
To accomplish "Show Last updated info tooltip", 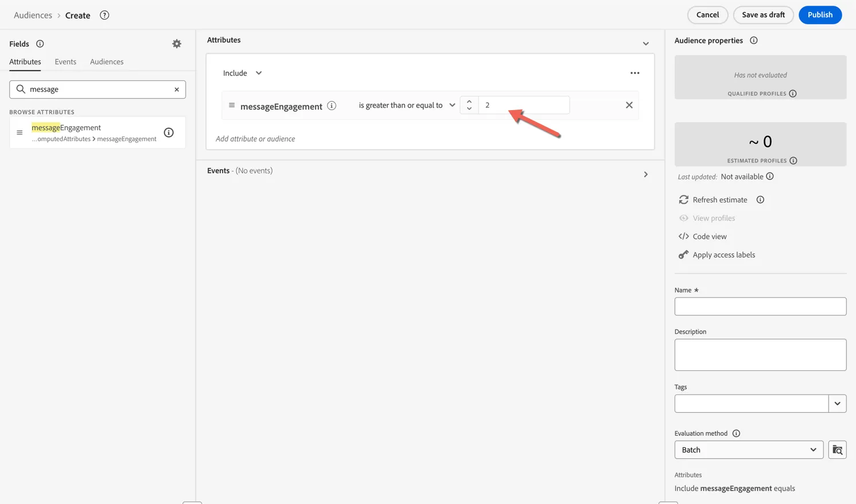I will tap(770, 177).
